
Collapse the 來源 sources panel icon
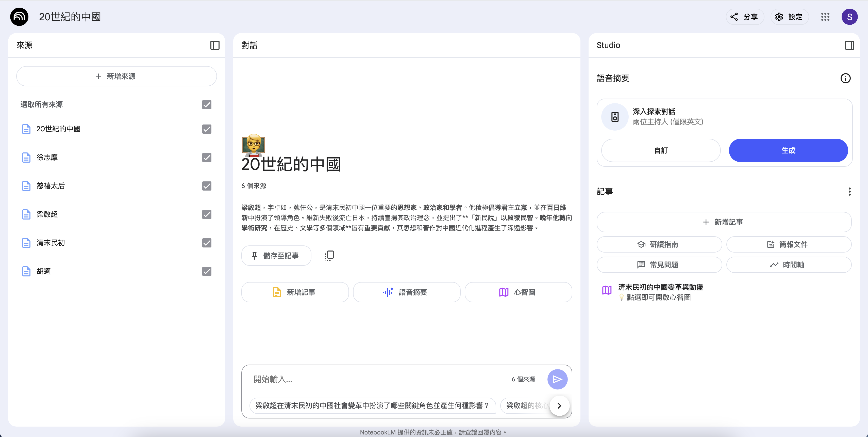(x=215, y=45)
